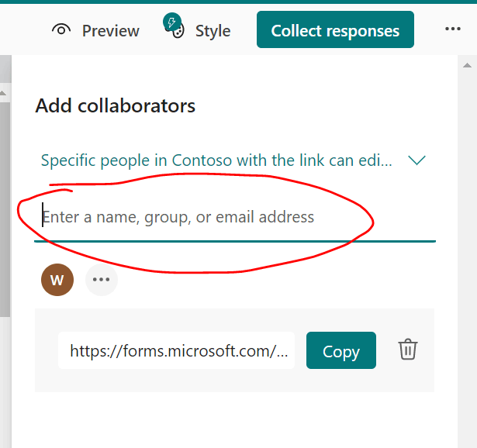The image size is (477, 448).
Task: Open the Style palette icon
Action: [x=178, y=32]
